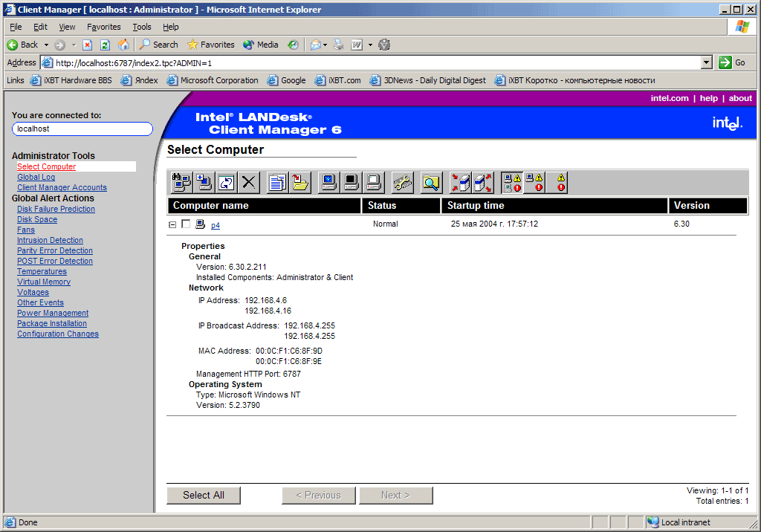Open the Global Log link

point(36,177)
